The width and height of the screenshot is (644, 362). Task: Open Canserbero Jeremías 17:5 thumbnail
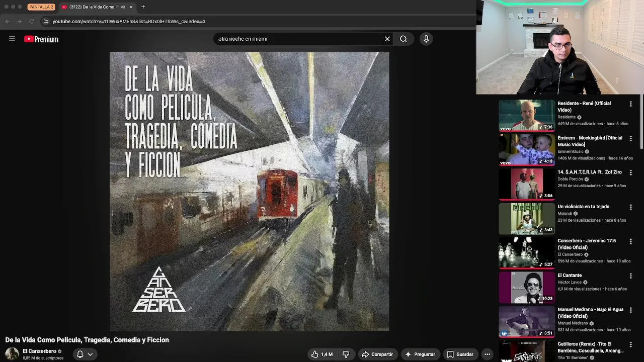526,253
